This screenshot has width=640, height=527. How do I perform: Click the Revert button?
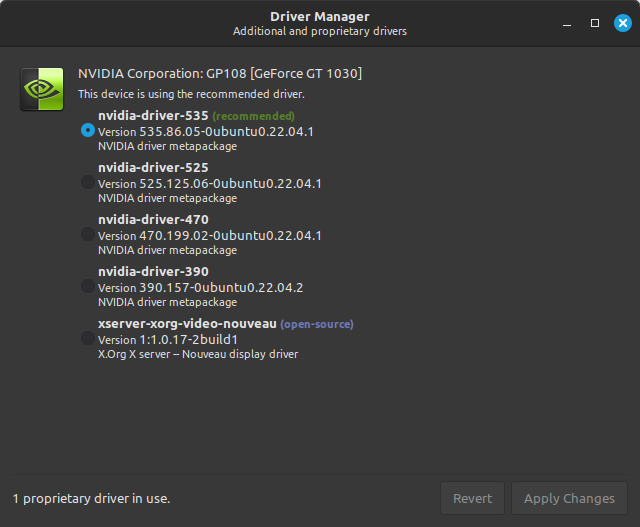(472, 498)
